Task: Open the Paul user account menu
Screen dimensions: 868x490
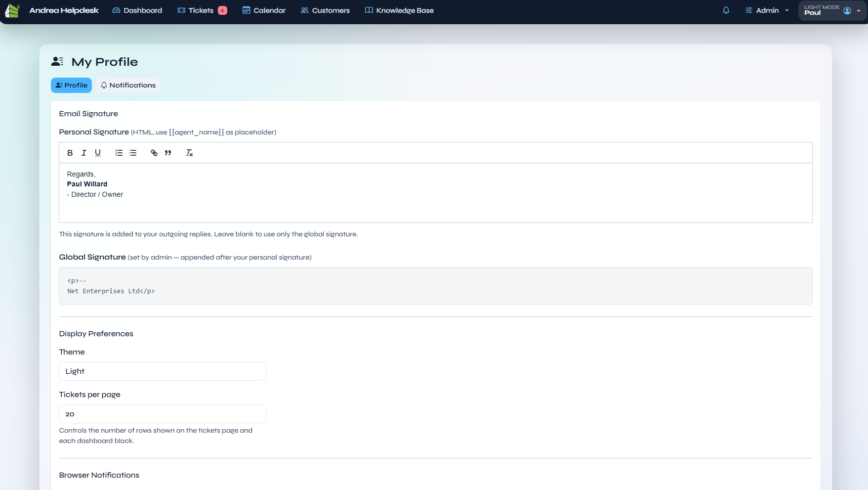Action: pos(832,10)
